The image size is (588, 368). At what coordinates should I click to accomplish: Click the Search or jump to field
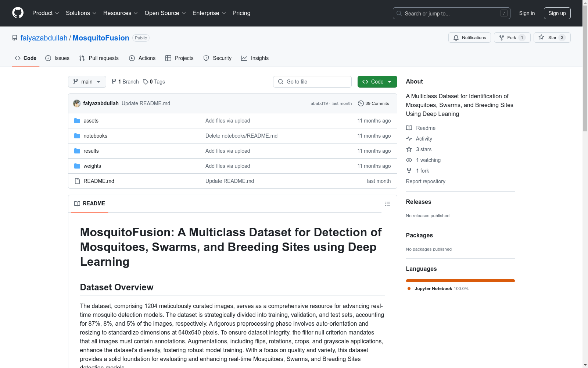pyautogui.click(x=452, y=13)
